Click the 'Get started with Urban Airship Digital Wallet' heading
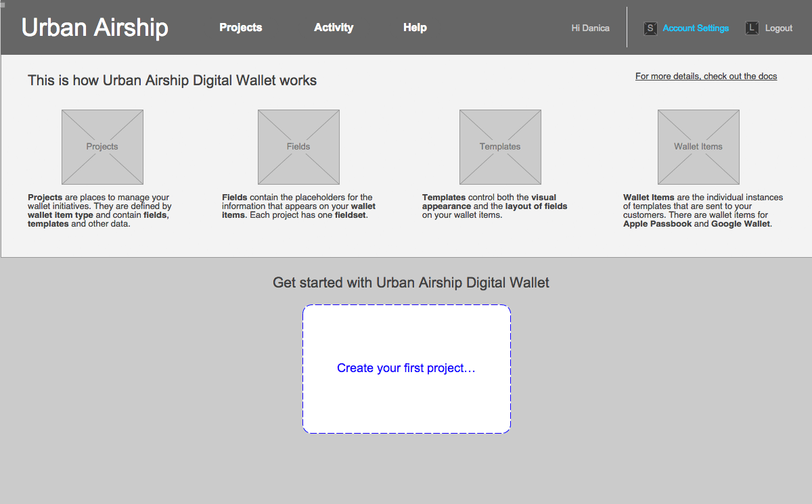812x504 pixels. [411, 283]
